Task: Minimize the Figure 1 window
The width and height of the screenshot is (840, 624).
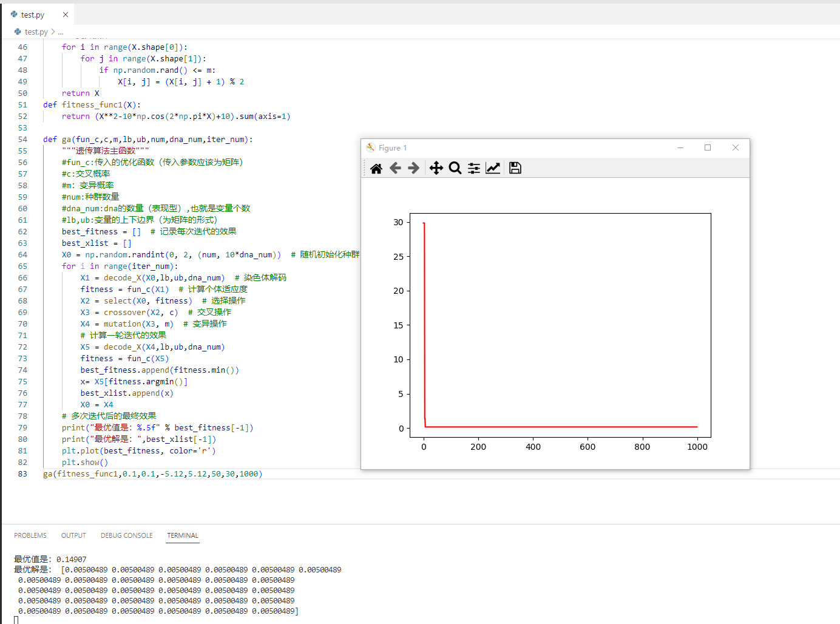Action: (x=680, y=148)
